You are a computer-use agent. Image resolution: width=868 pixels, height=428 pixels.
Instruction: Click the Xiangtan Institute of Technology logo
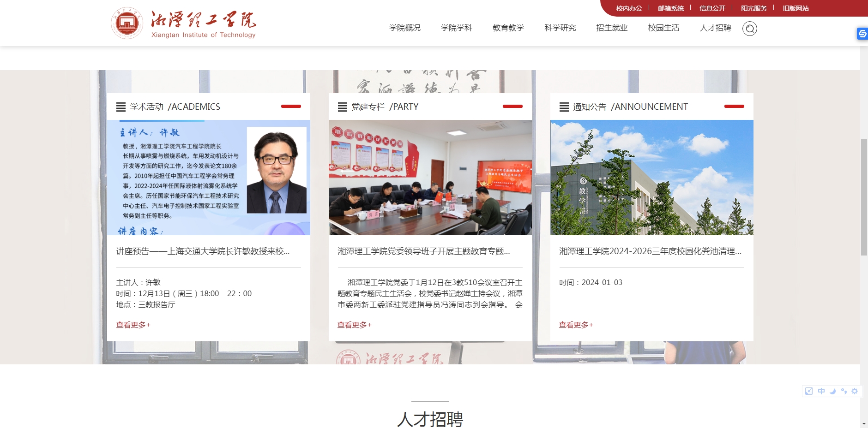pyautogui.click(x=183, y=24)
